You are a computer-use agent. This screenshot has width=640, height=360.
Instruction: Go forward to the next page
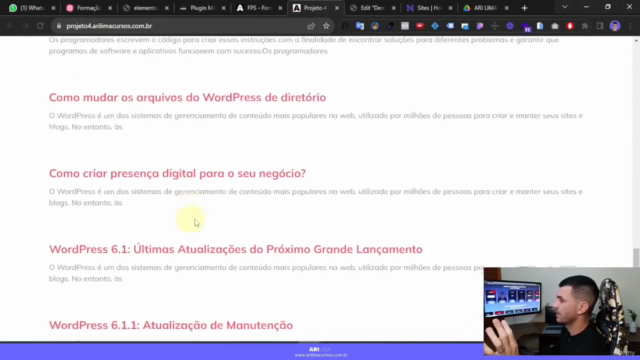click(25, 26)
